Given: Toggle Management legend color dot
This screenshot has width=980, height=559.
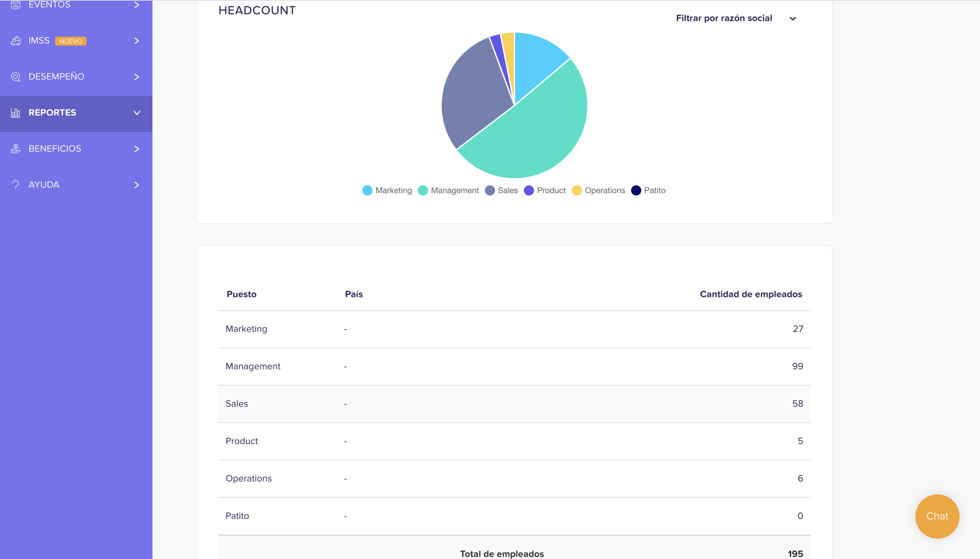Looking at the screenshot, I should 423,190.
